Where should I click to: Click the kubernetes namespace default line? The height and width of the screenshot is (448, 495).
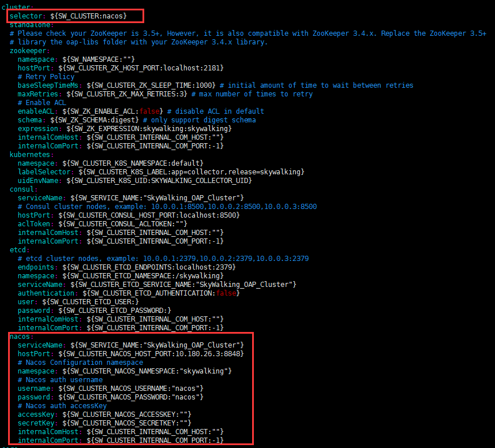(x=111, y=163)
